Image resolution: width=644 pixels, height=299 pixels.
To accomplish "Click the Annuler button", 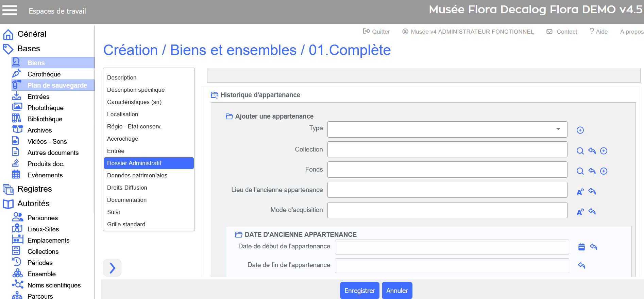I will coord(397,291).
